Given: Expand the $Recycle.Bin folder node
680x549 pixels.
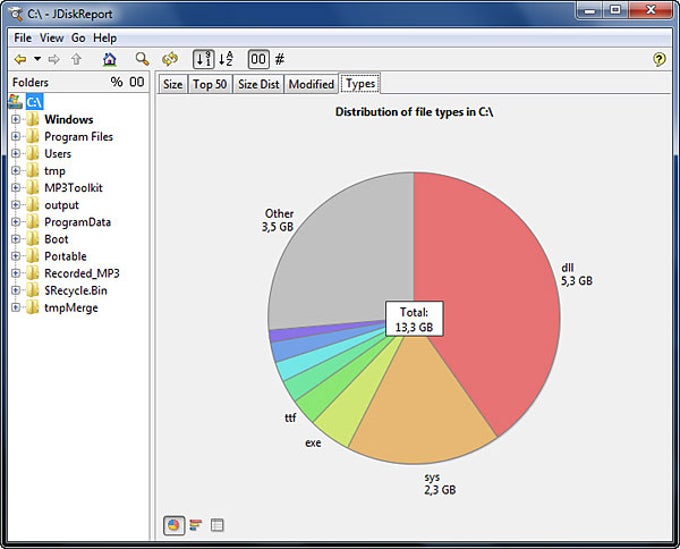Looking at the screenshot, I should click(x=16, y=291).
